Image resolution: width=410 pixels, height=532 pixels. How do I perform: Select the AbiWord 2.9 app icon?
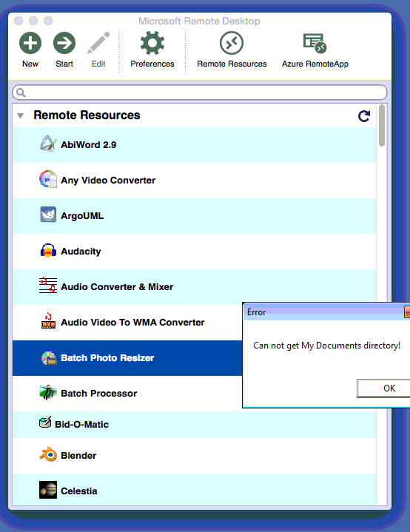pyautogui.click(x=48, y=144)
